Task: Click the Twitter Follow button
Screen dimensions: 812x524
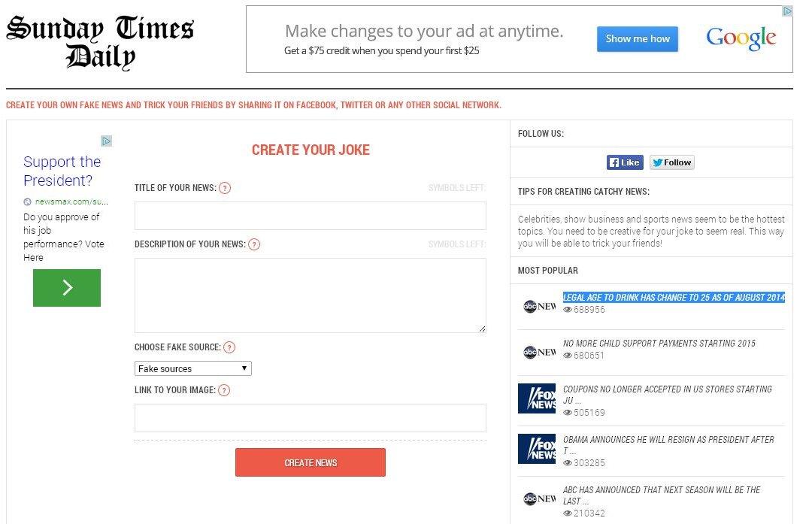Action: tap(671, 162)
